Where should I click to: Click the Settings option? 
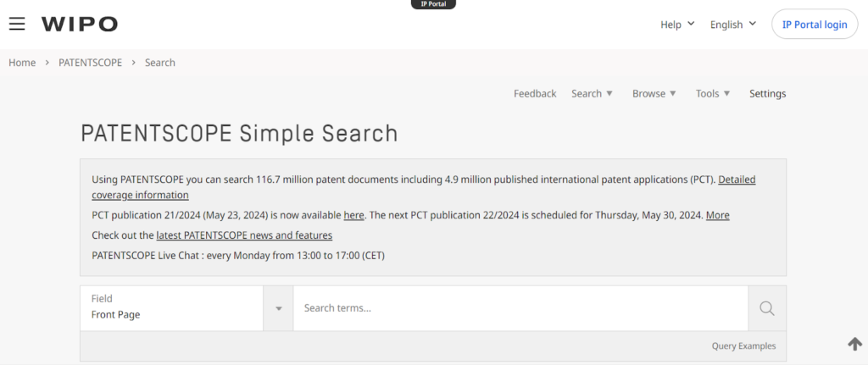click(x=767, y=94)
